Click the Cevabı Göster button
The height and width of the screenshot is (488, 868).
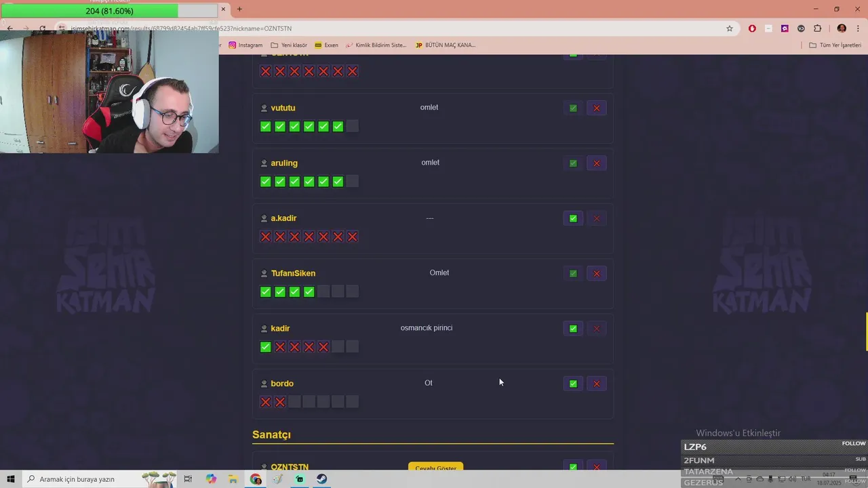(x=436, y=468)
